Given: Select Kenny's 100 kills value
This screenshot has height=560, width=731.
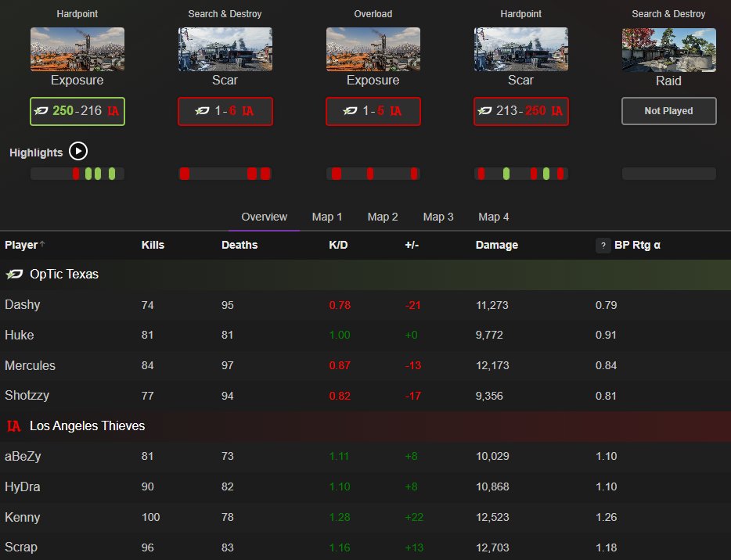Looking at the screenshot, I should (150, 517).
